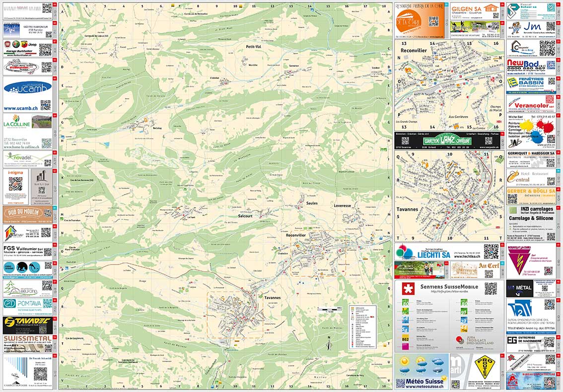The image size is (563, 392).
Task: Select the blue 54 route badge
Action: 406,329
